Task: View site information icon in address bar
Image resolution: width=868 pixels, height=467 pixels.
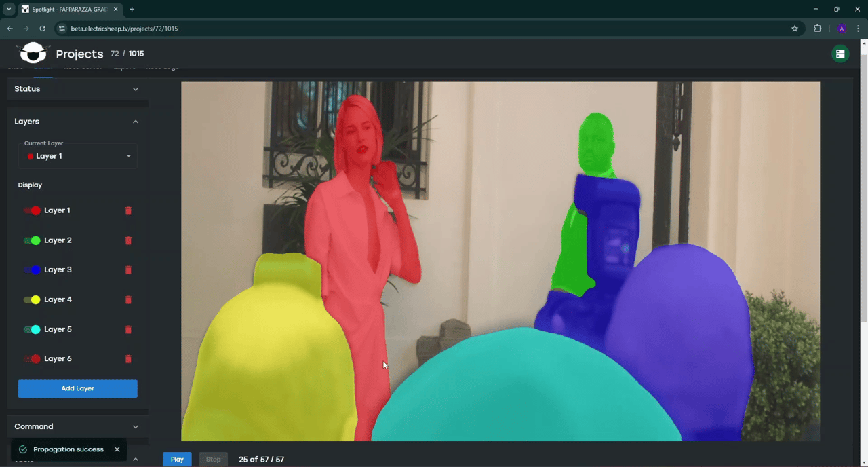Action: pos(62,29)
